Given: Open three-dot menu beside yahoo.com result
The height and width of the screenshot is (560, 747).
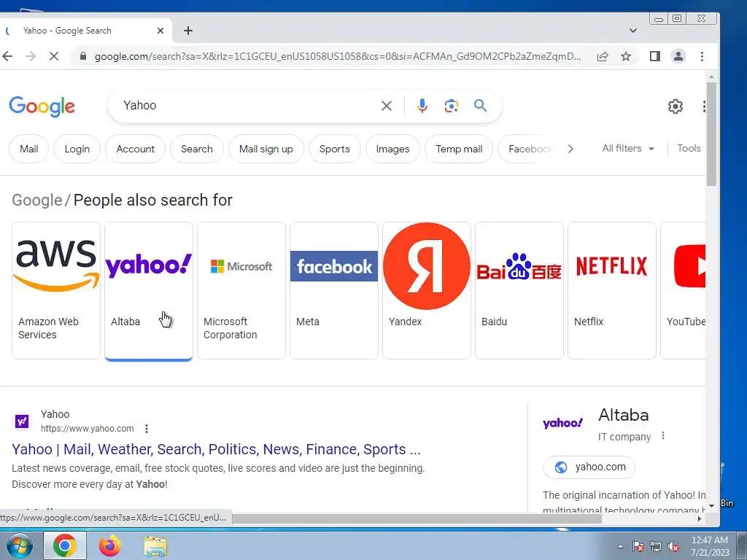Looking at the screenshot, I should point(147,429).
